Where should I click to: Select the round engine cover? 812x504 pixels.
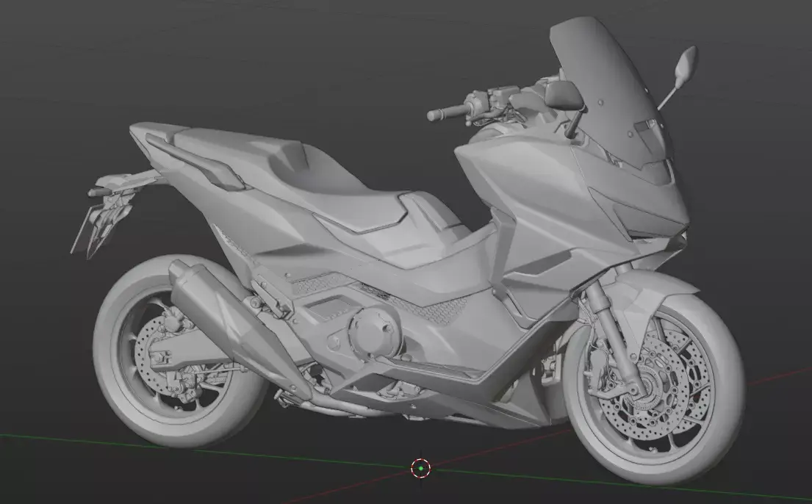(374, 331)
